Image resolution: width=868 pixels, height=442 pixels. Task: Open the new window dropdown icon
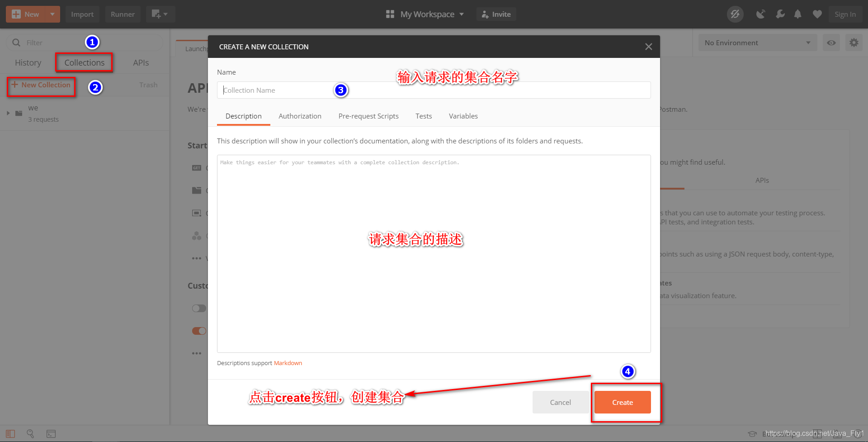(x=160, y=14)
